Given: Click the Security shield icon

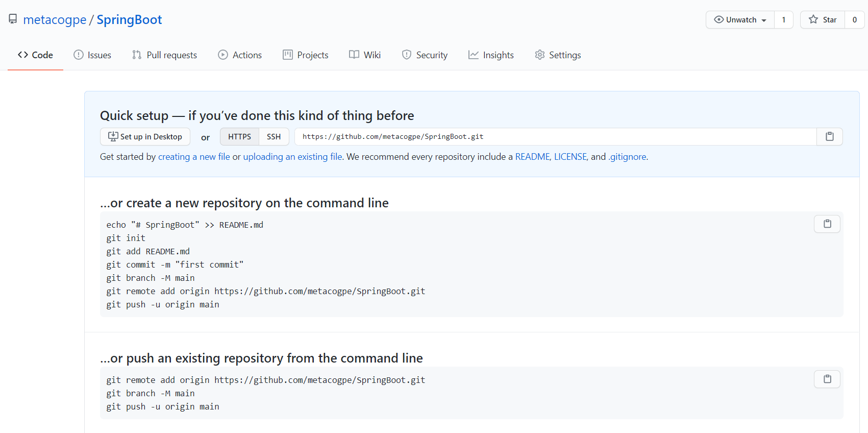Looking at the screenshot, I should tap(407, 55).
